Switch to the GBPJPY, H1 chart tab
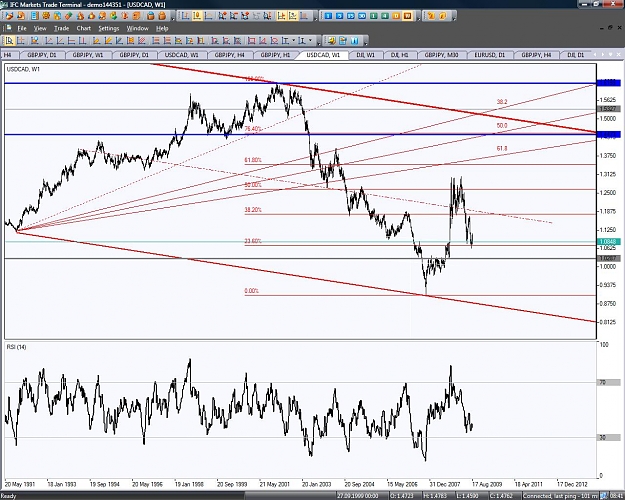The image size is (625, 500). [275, 55]
